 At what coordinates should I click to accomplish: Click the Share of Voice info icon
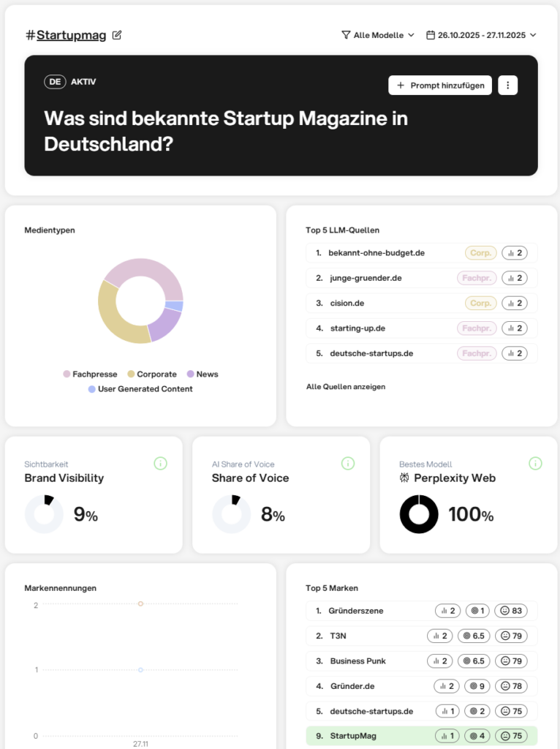[x=348, y=463]
